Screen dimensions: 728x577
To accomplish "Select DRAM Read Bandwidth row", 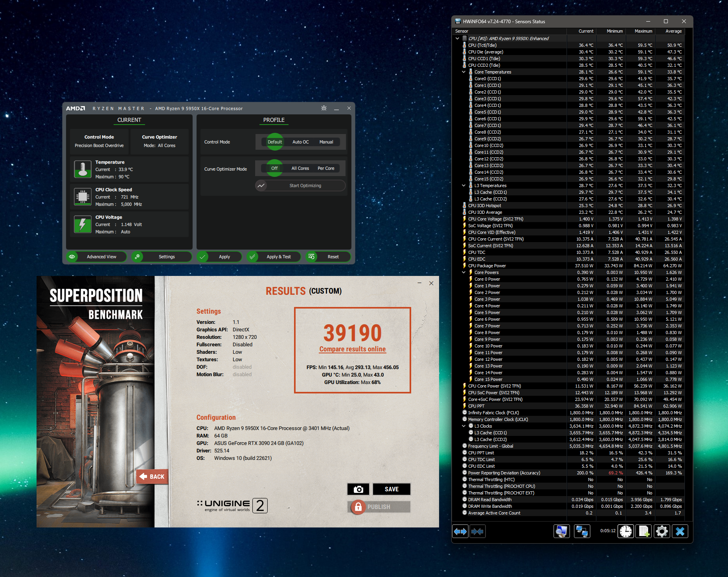I will [x=568, y=500].
